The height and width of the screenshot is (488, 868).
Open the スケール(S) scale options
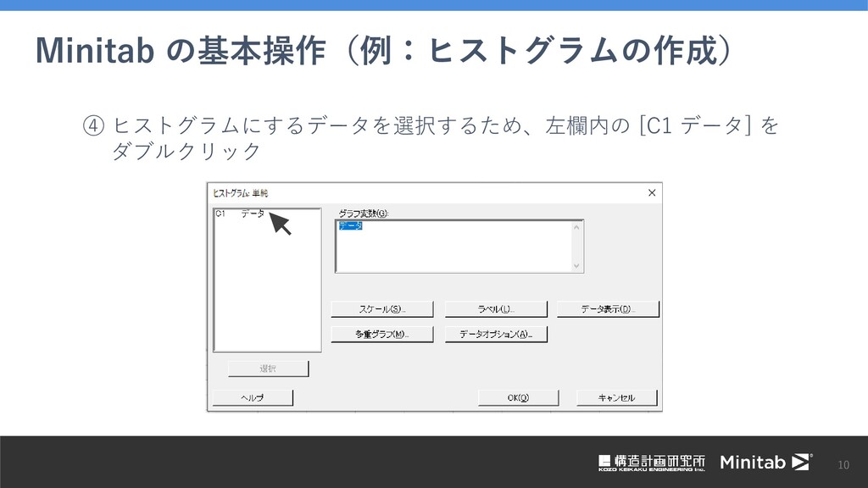coord(382,309)
